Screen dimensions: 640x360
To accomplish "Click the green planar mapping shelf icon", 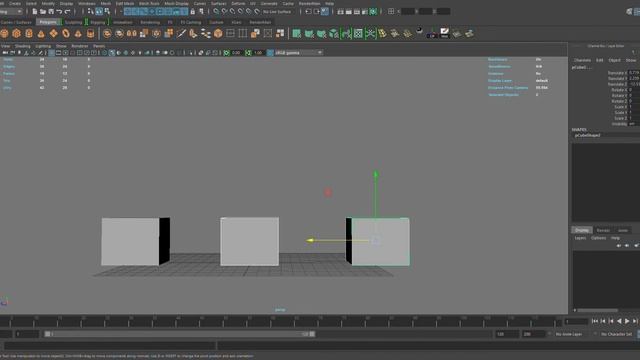I will point(297,33).
